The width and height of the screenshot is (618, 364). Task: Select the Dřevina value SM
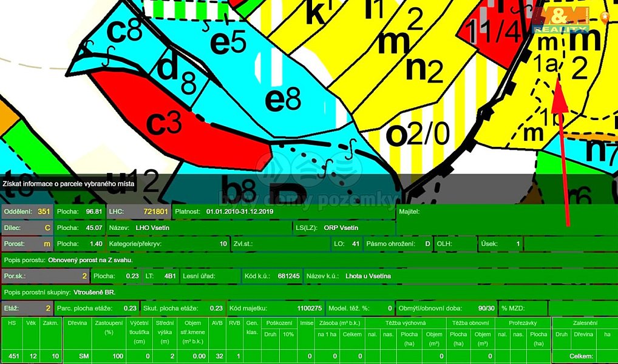pyautogui.click(x=84, y=357)
